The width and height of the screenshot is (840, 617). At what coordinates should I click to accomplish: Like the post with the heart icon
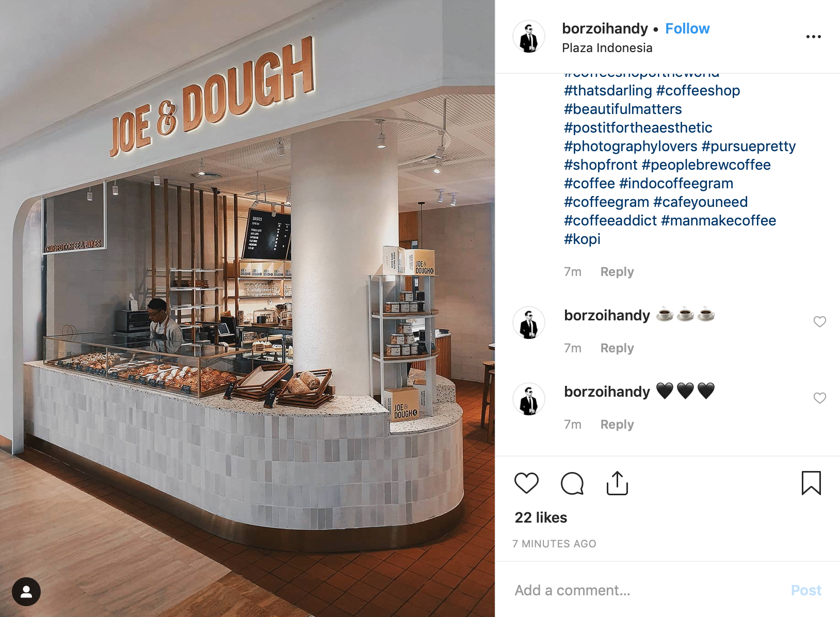click(526, 483)
